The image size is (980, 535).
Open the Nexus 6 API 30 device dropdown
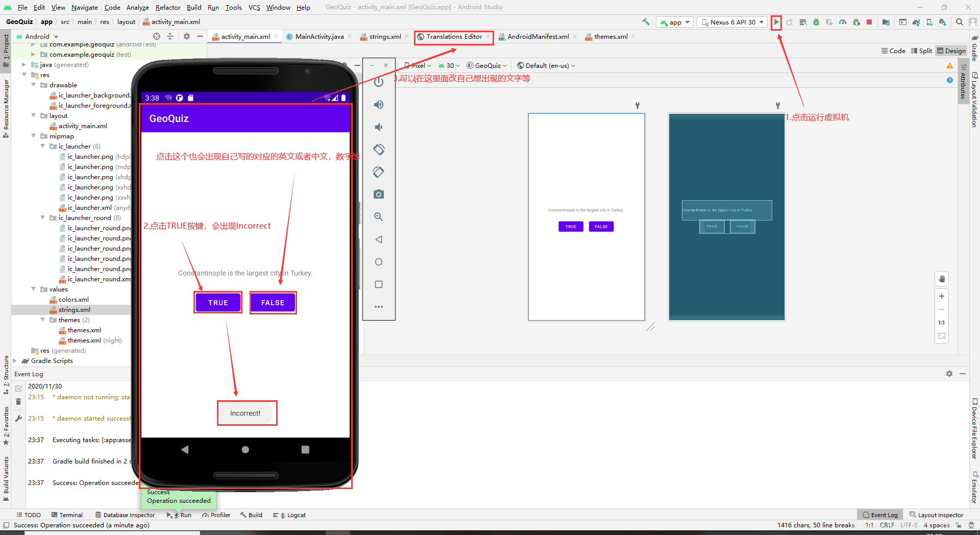[x=732, y=22]
